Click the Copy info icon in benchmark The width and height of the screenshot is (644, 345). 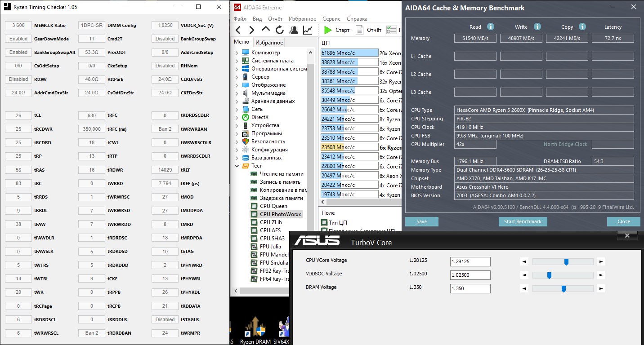point(582,27)
